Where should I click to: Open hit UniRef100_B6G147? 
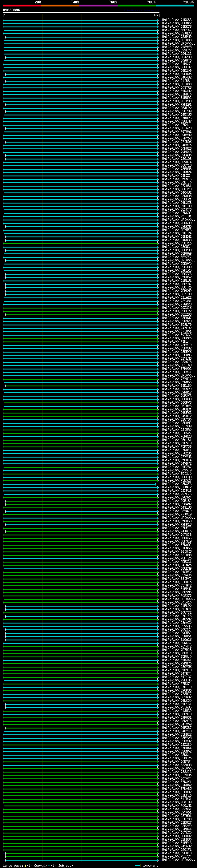tap(176, 30)
